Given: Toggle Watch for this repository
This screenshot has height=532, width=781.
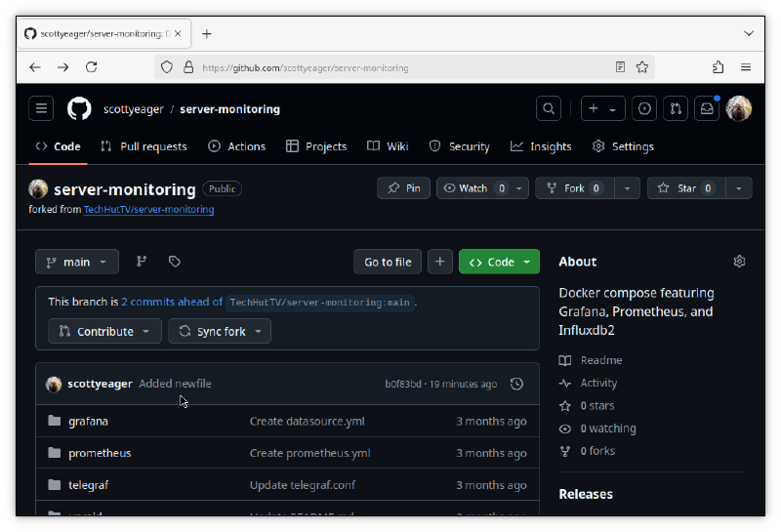Looking at the screenshot, I should point(473,188).
